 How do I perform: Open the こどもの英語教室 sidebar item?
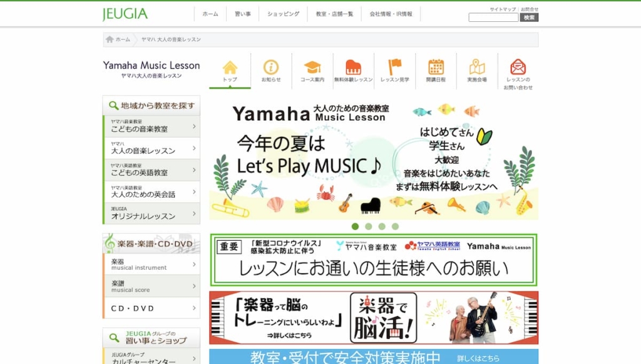click(151, 170)
